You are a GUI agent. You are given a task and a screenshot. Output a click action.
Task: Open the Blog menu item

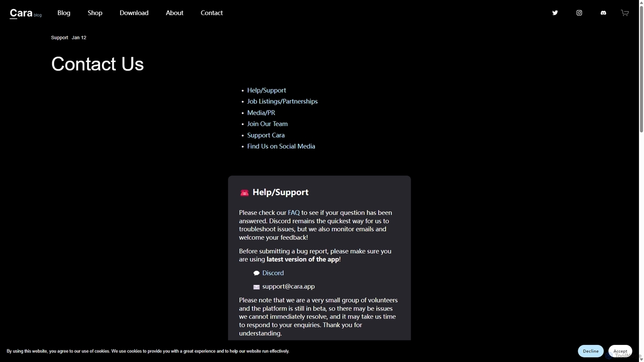click(64, 13)
